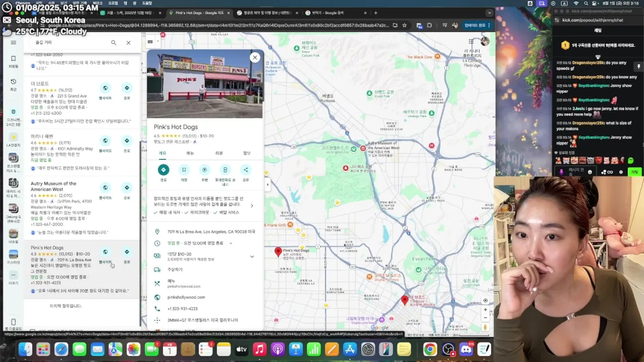The width and height of the screenshot is (644, 362).
Task: Click the teal Directions button in Pink's panel
Action: 163,170
